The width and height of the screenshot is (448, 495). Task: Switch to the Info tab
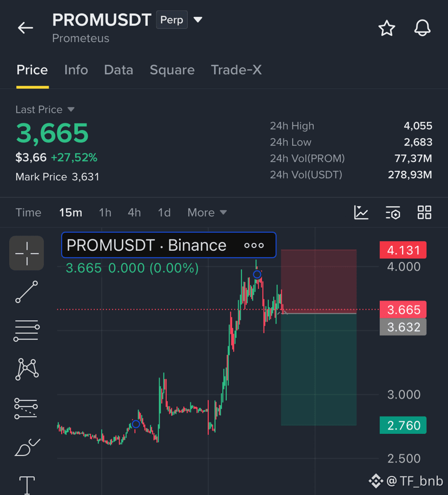point(76,70)
